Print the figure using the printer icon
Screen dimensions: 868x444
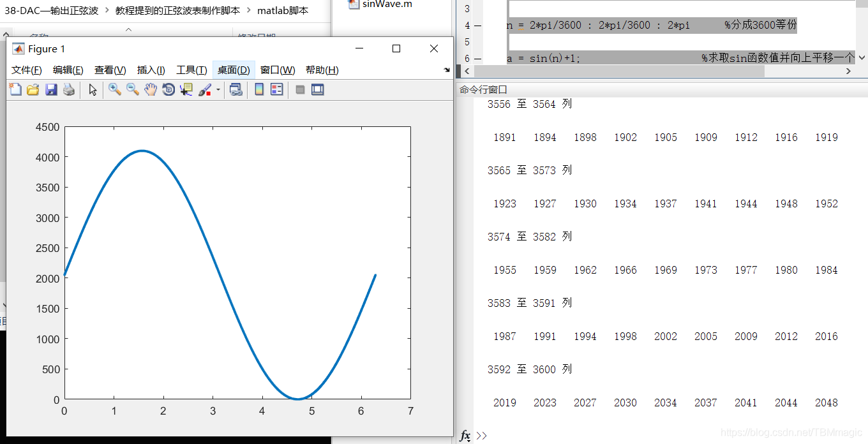tap(69, 90)
